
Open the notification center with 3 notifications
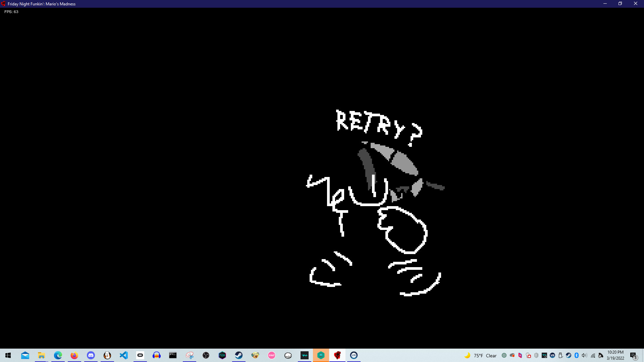click(633, 356)
